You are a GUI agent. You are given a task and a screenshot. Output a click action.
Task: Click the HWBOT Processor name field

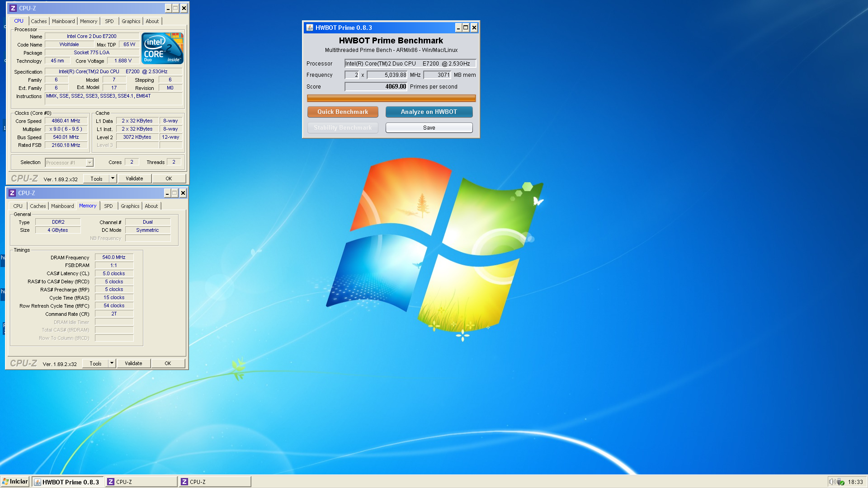pyautogui.click(x=410, y=64)
